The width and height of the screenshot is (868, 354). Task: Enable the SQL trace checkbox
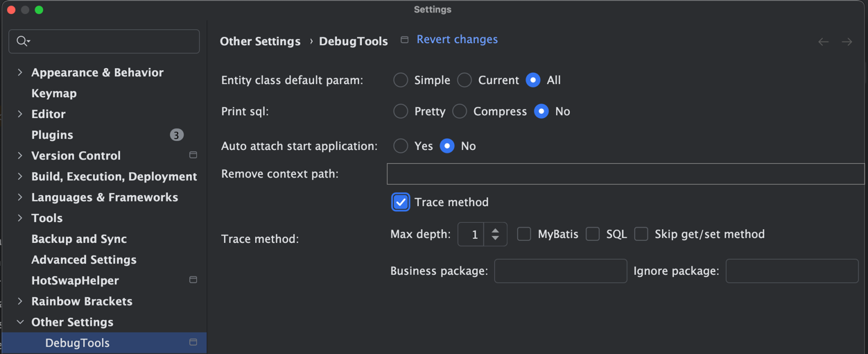(593, 234)
